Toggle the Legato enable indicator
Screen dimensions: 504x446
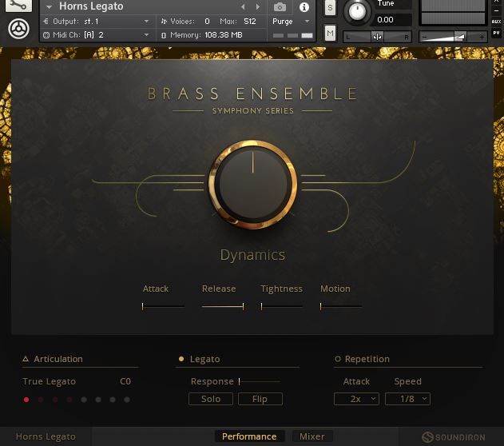click(x=181, y=360)
